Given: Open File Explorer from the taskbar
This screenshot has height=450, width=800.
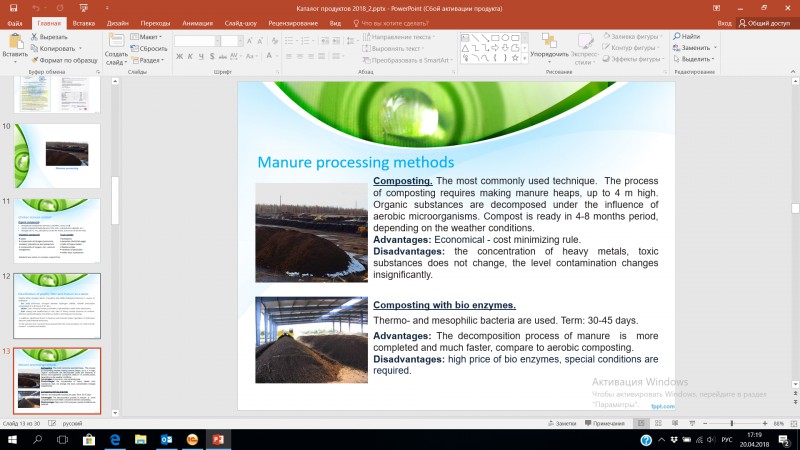Looking at the screenshot, I should coord(140,439).
